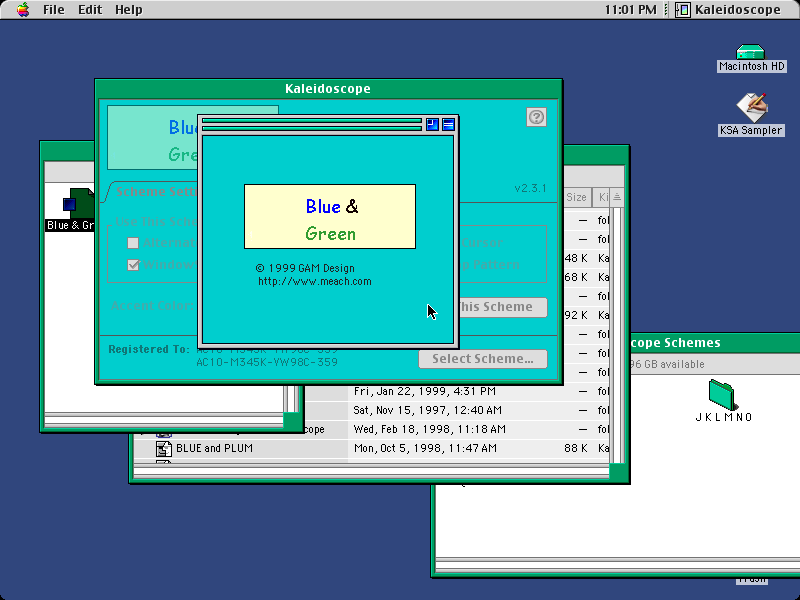
Task: Click the v2.3.1 version label
Action: 531,188
